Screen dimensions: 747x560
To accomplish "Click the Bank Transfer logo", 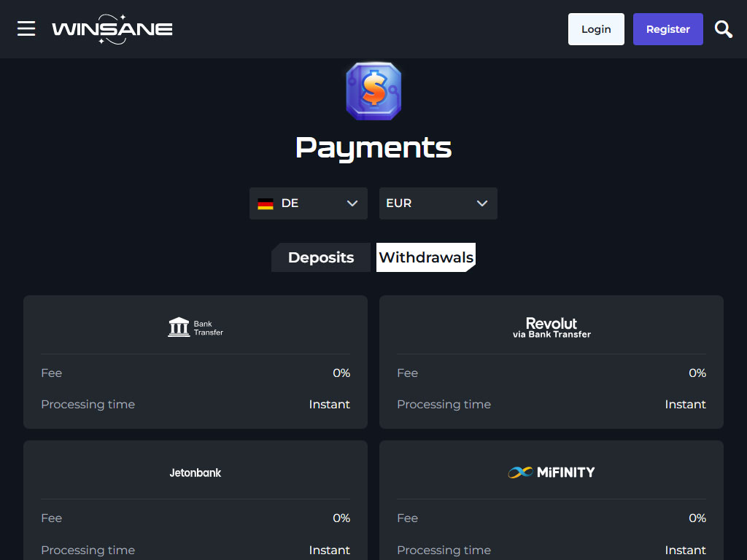I will (x=196, y=327).
